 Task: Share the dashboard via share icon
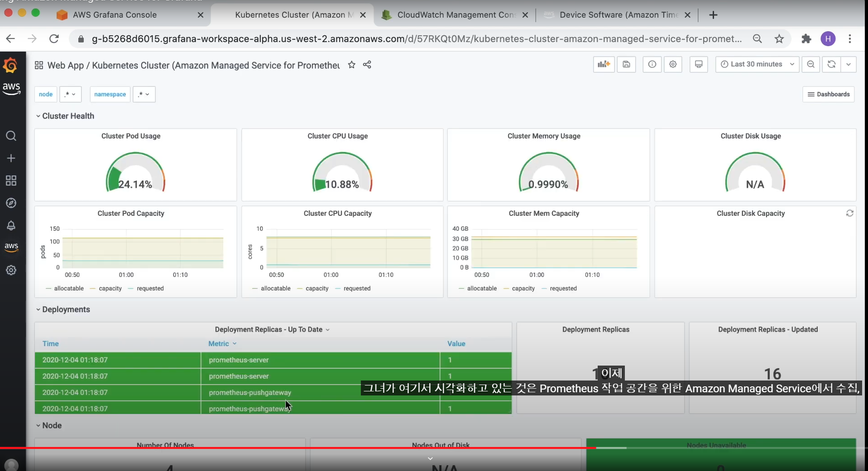[367, 65]
